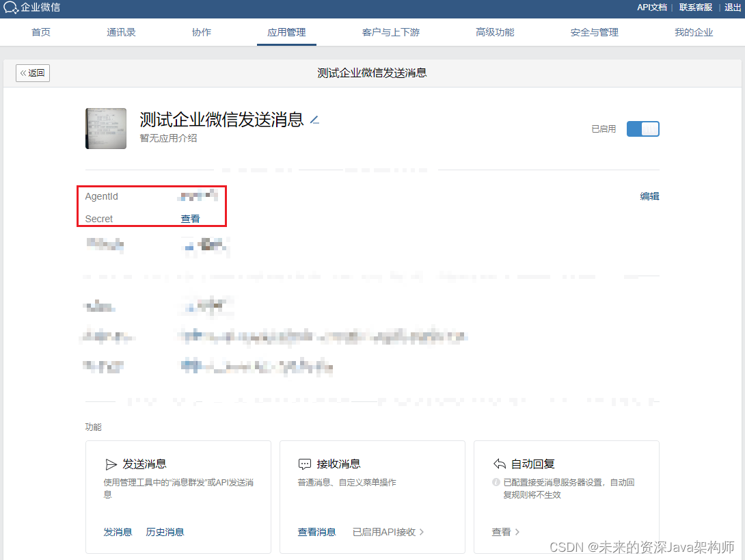This screenshot has width=745, height=560.
Task: Select the 应用管理 tab
Action: pyautogui.click(x=286, y=32)
